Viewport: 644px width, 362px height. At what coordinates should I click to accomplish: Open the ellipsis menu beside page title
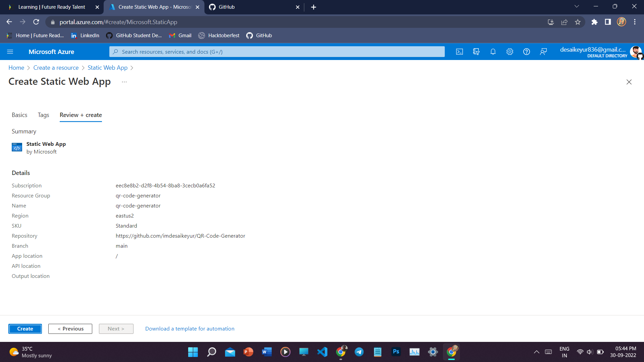pos(124,81)
